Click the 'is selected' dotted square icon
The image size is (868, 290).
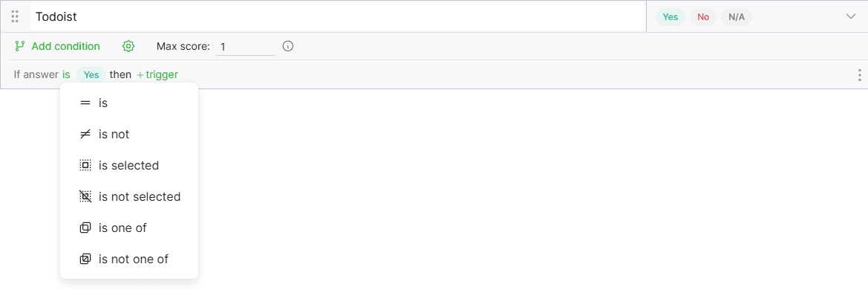click(x=85, y=165)
